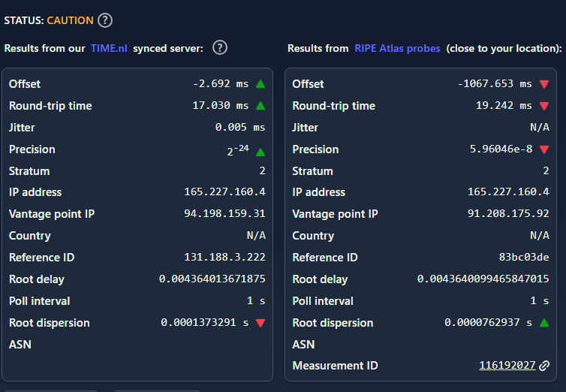Click red down arrow beside Root dispersion 0.0001373291
The image size is (566, 392).
click(260, 323)
